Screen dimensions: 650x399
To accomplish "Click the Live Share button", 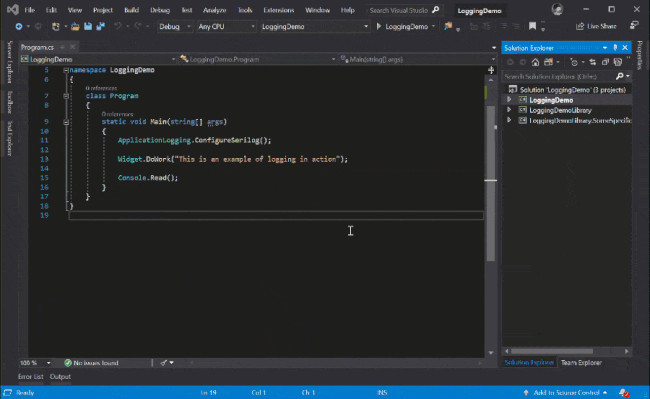I will [596, 26].
